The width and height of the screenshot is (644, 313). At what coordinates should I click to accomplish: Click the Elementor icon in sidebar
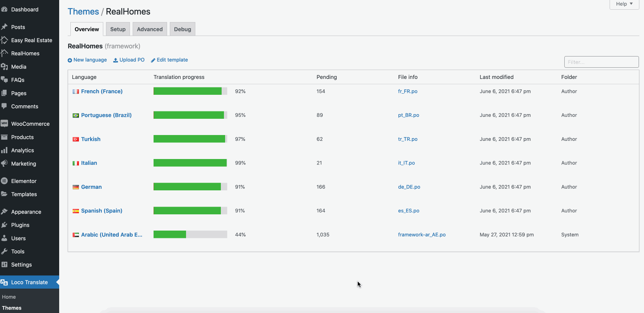4,181
